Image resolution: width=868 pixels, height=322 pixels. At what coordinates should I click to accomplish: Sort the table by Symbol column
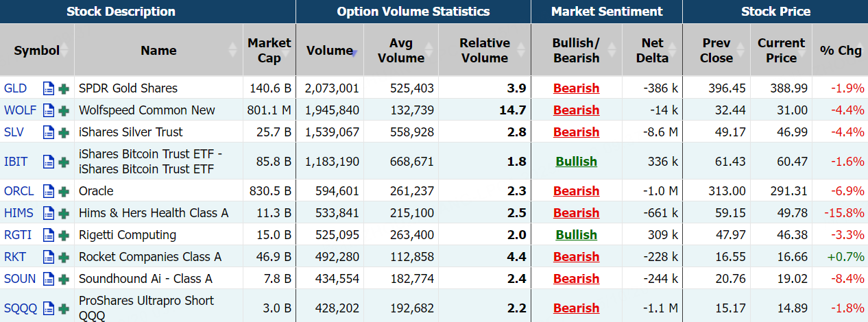point(37,50)
